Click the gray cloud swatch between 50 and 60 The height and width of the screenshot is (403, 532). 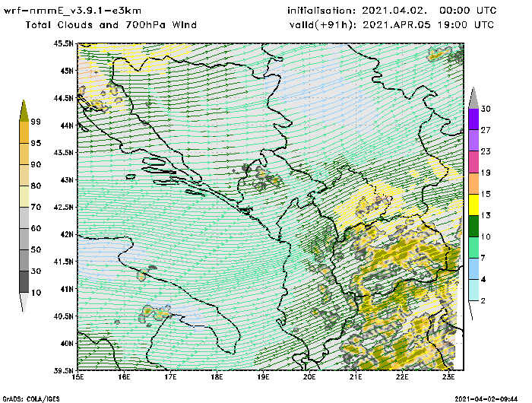tap(24, 239)
